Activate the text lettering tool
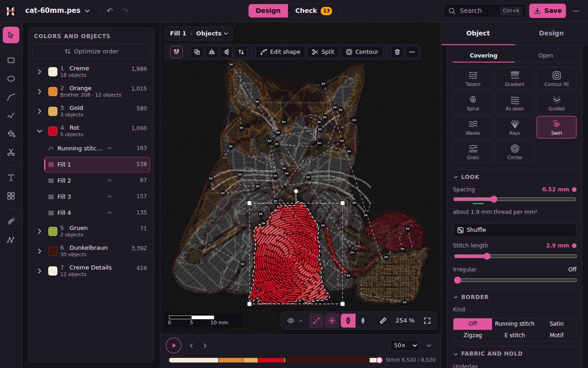Screen dimensions: 588x368 coord(11,178)
